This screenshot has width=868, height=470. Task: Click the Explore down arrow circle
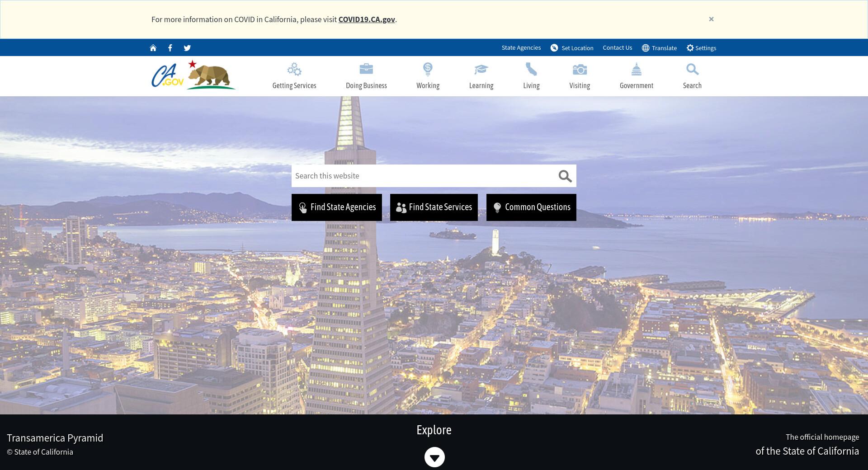tap(434, 457)
